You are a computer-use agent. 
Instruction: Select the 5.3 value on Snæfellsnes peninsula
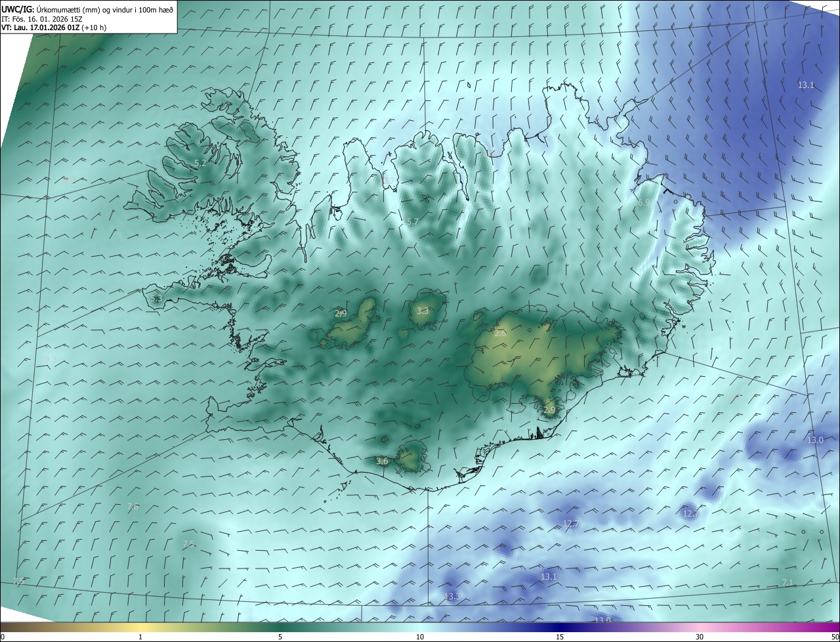click(x=156, y=299)
